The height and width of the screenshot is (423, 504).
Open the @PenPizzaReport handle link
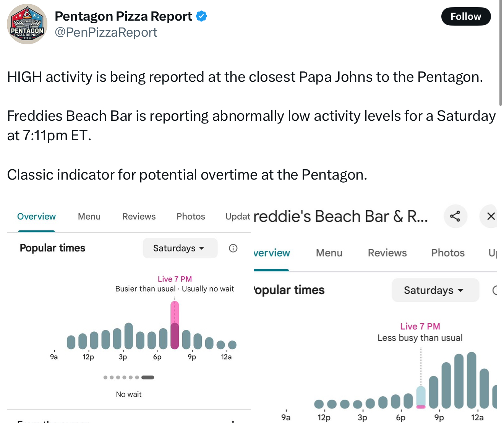[106, 32]
